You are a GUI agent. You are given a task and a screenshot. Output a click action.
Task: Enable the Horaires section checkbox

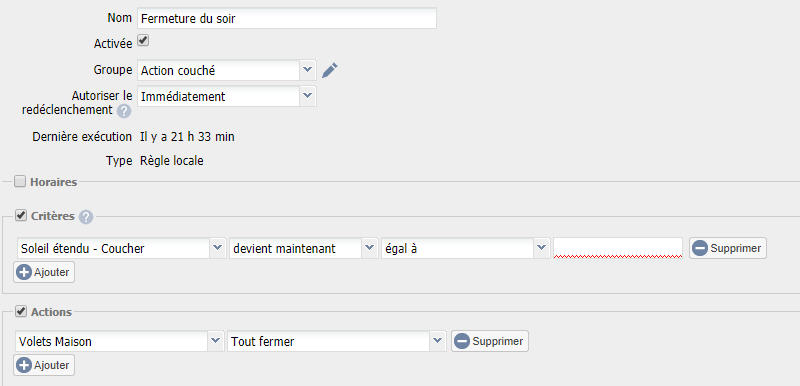(x=20, y=182)
